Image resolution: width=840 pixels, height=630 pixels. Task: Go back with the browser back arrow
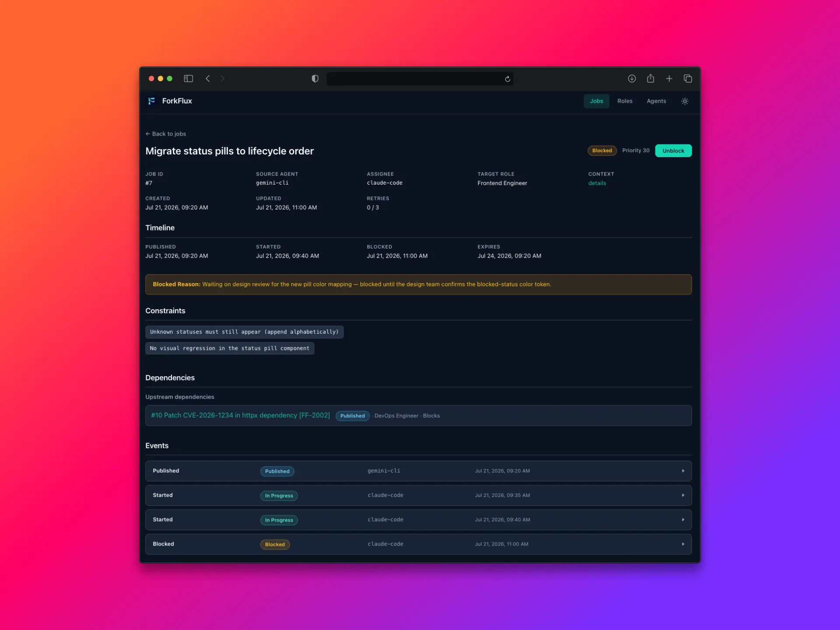[x=208, y=79]
